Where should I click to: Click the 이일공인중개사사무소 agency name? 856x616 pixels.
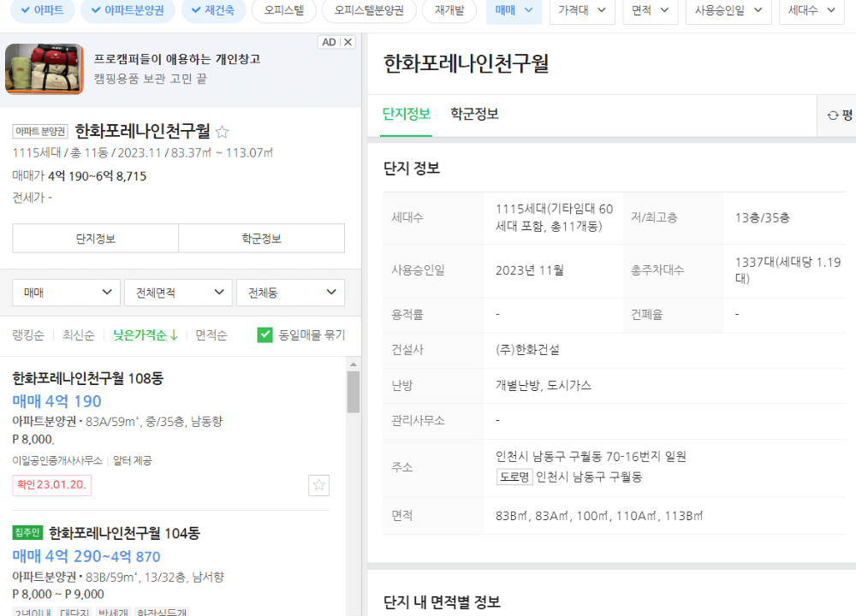click(x=57, y=460)
